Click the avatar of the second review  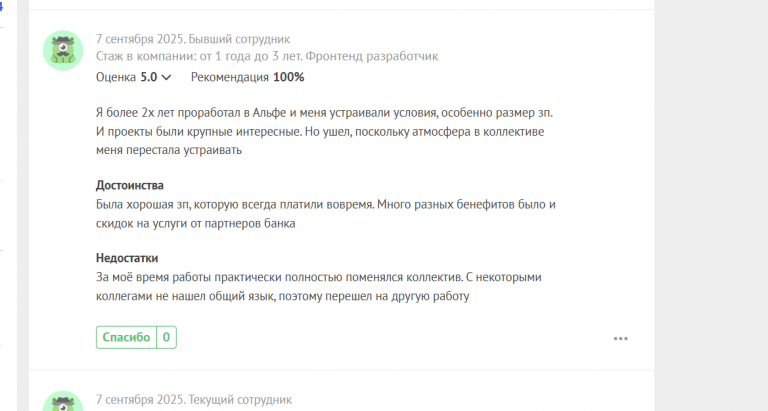63,401
